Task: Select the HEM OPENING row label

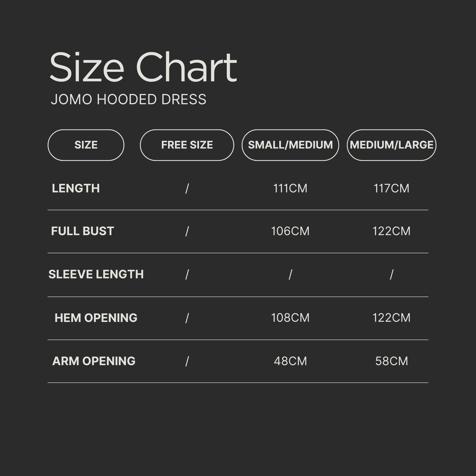Action: point(96,318)
